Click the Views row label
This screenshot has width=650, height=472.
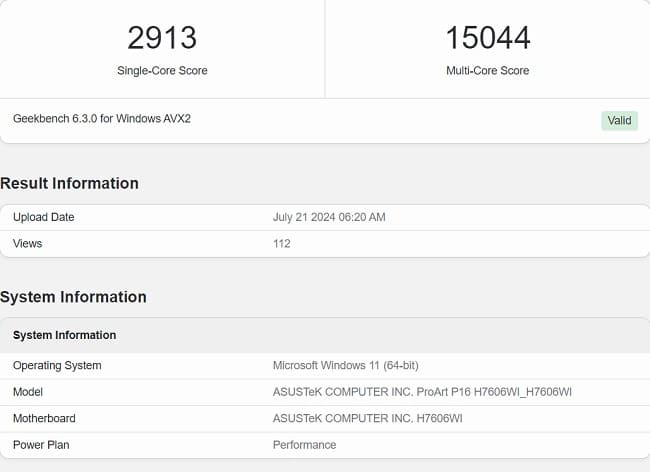[x=27, y=243]
